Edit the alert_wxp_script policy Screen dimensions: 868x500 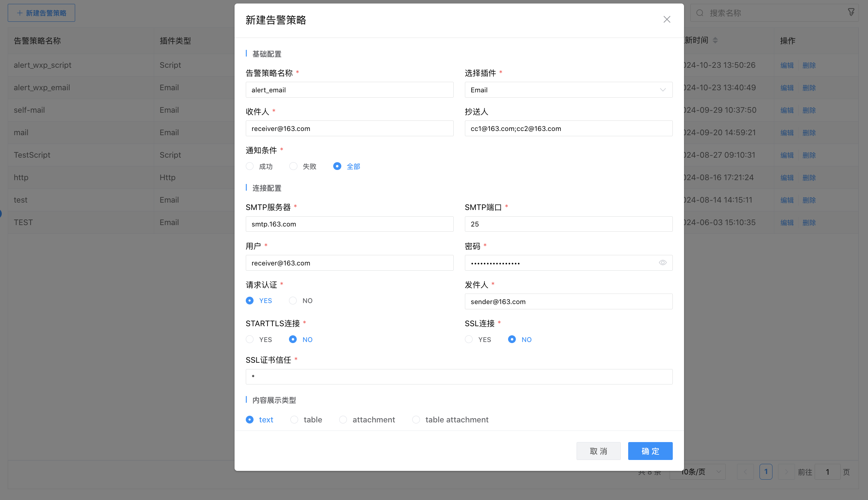tap(787, 65)
